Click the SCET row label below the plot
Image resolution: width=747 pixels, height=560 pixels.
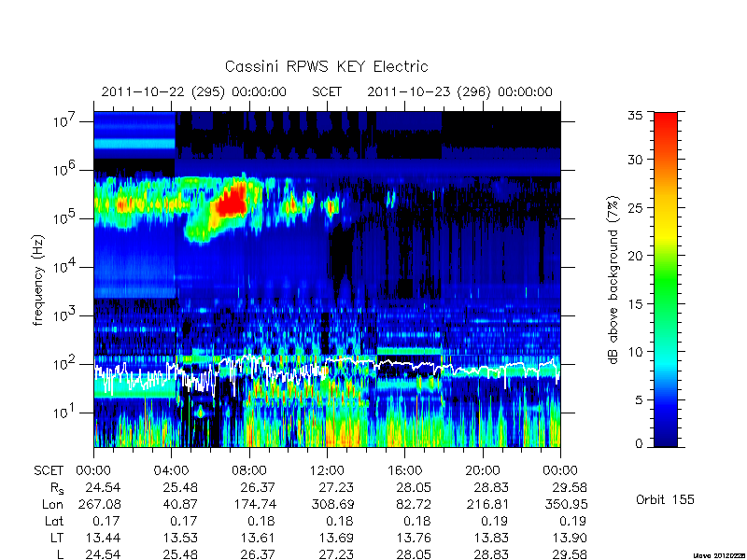tap(49, 470)
